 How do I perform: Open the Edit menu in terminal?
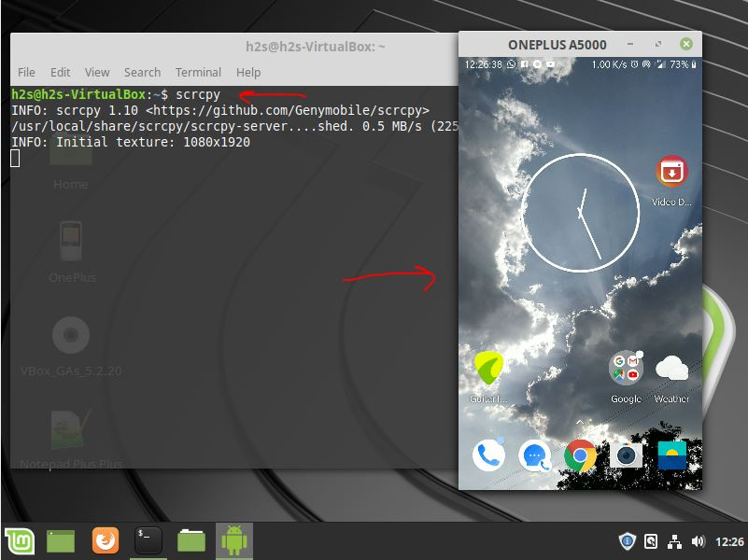click(60, 73)
